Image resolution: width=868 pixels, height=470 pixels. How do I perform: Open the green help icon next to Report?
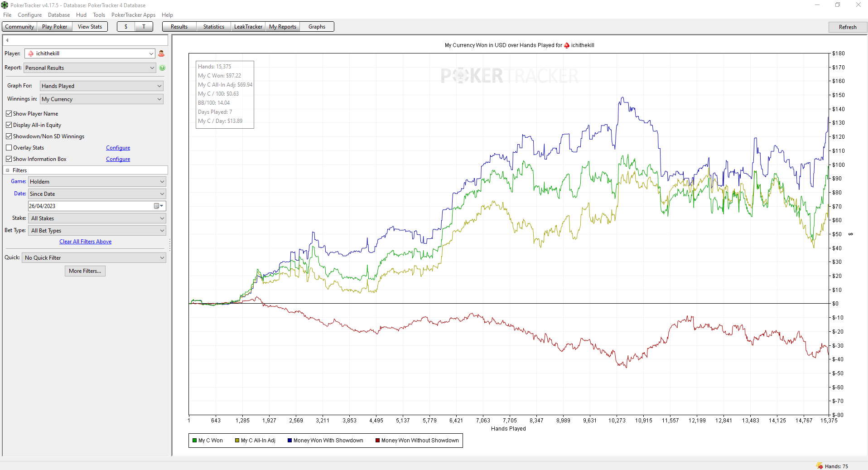coord(162,68)
